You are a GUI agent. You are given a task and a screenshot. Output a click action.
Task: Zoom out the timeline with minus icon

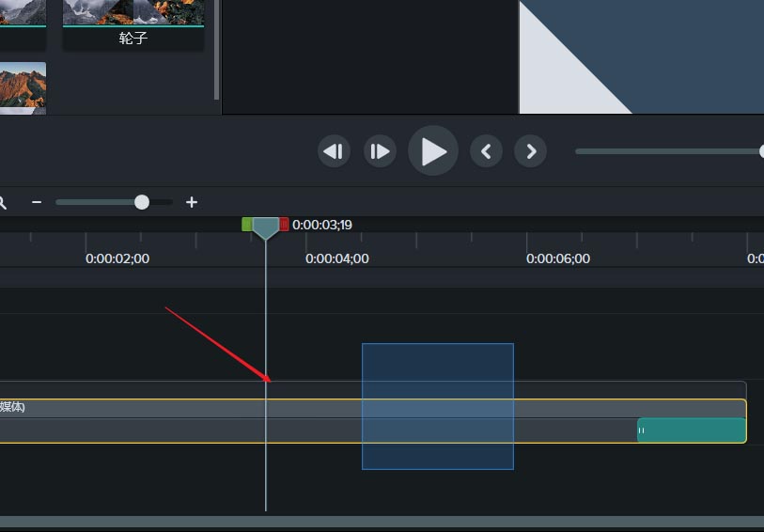[x=37, y=202]
